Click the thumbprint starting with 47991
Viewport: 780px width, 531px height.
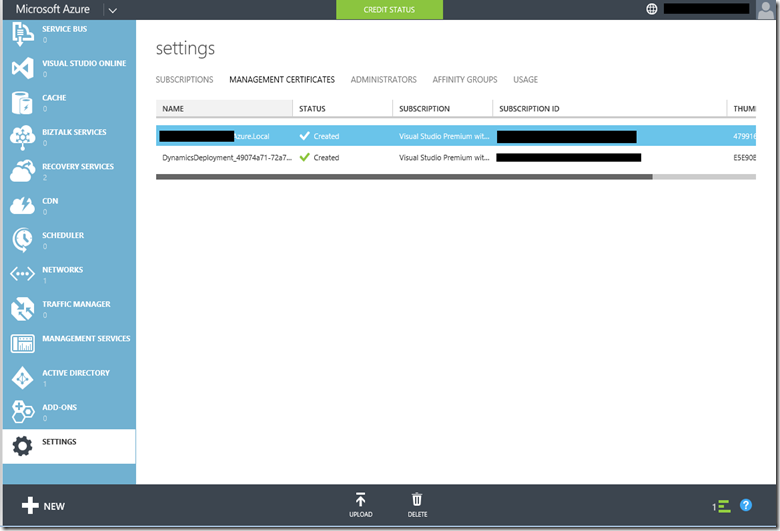(x=744, y=136)
